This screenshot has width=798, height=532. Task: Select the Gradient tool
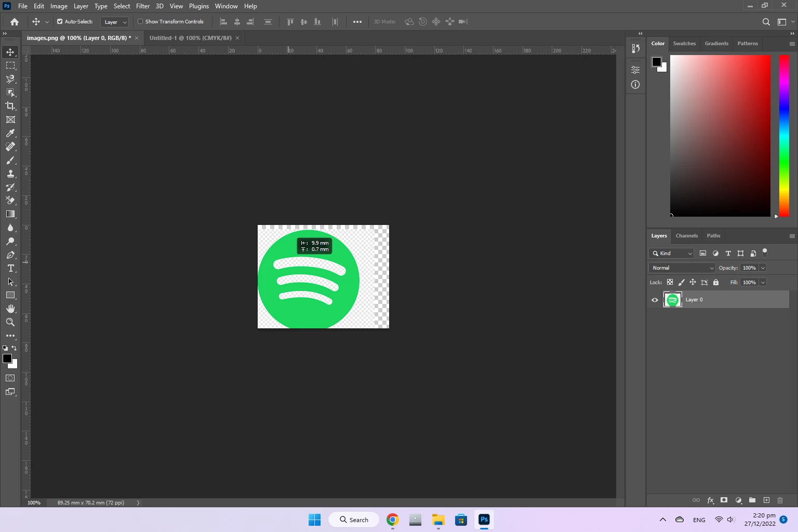click(10, 214)
